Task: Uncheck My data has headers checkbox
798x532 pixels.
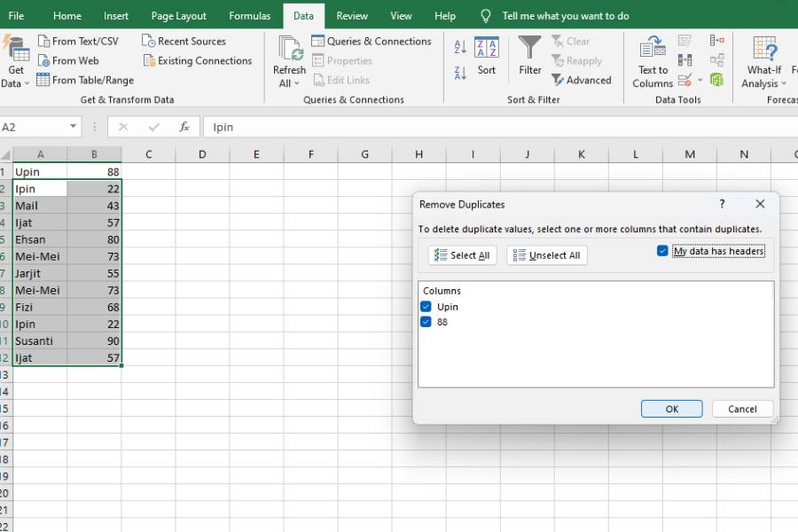Action: [x=662, y=251]
